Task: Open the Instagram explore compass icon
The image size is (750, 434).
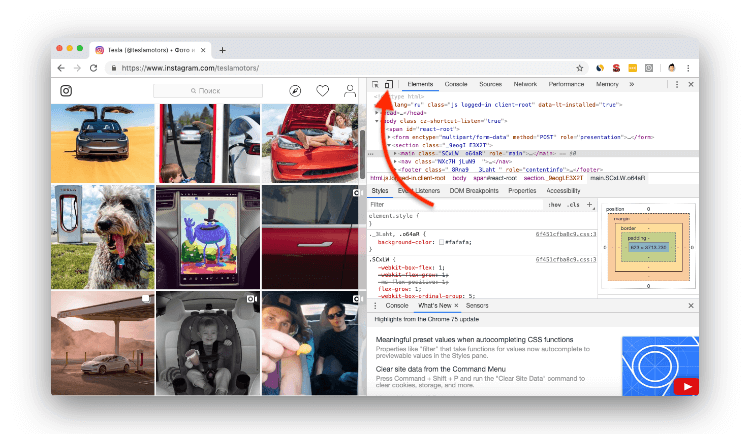Action: pos(295,90)
